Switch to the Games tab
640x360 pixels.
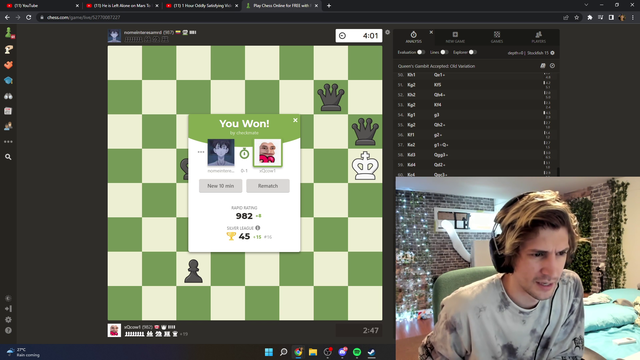[x=497, y=37]
